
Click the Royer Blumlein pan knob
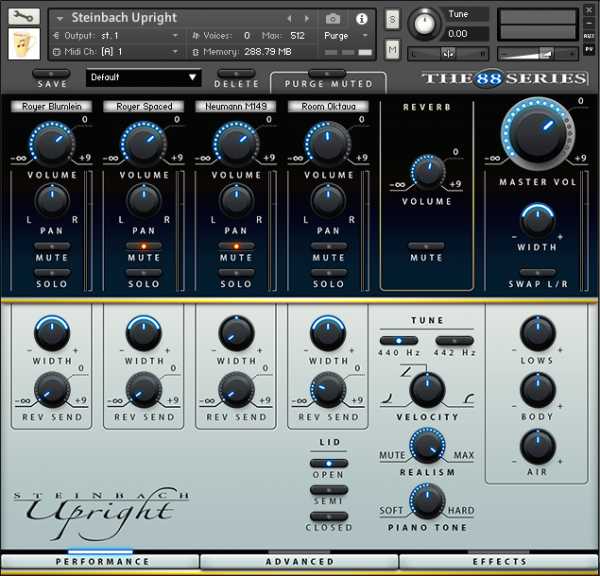52,201
